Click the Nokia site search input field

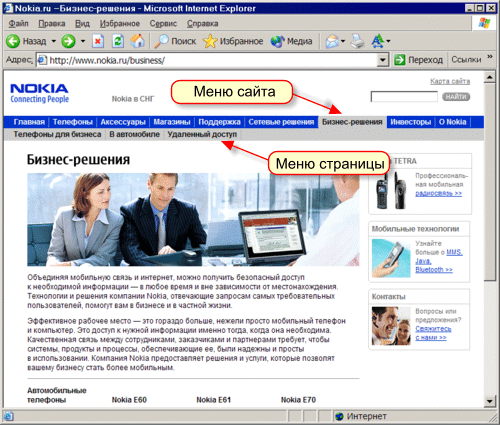coord(404,97)
